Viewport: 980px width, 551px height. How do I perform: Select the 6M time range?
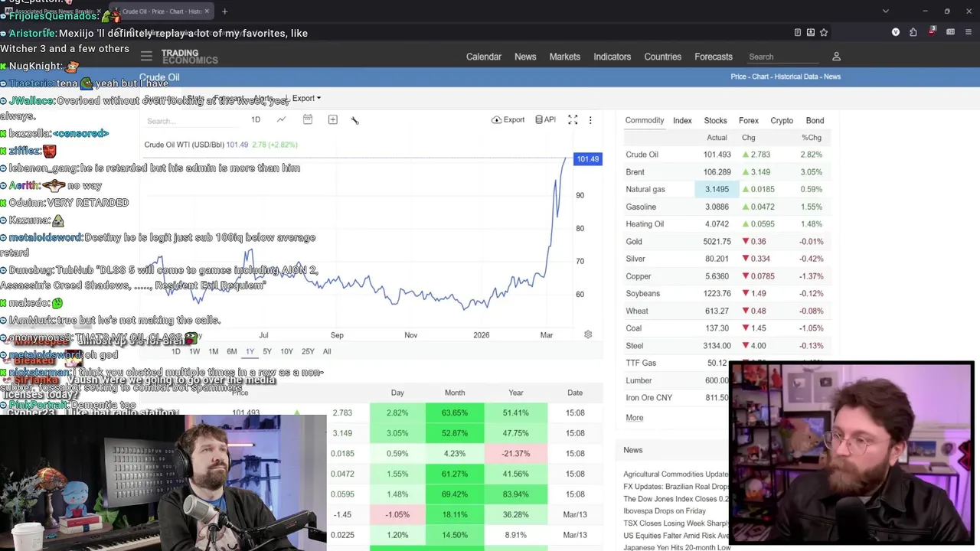point(231,351)
